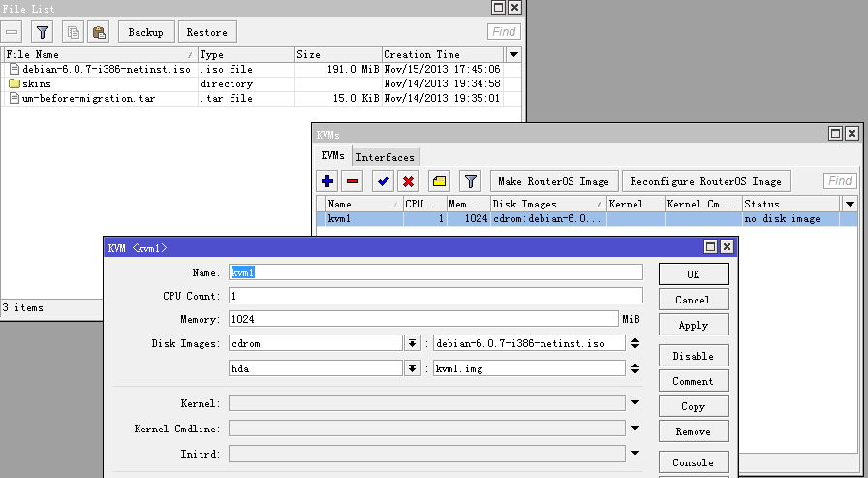
Task: Open the column dropdown in File List header
Action: tap(513, 54)
